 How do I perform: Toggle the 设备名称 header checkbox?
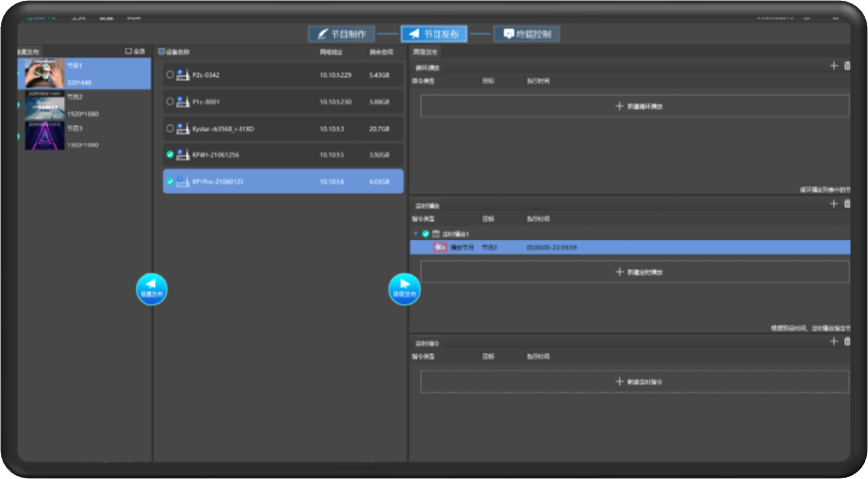click(x=161, y=51)
